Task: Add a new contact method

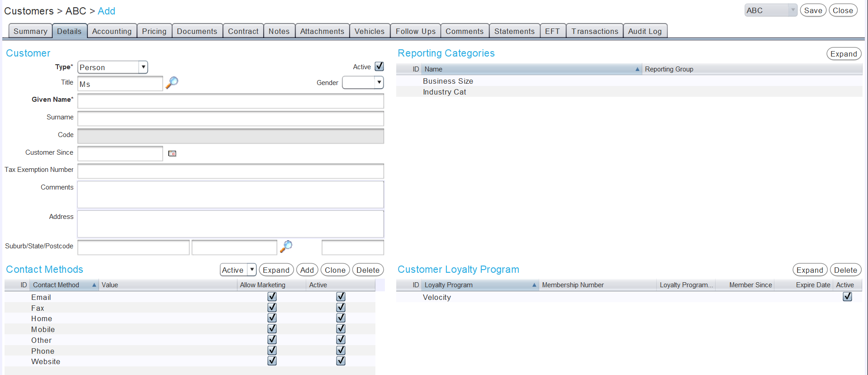Action: coord(307,270)
